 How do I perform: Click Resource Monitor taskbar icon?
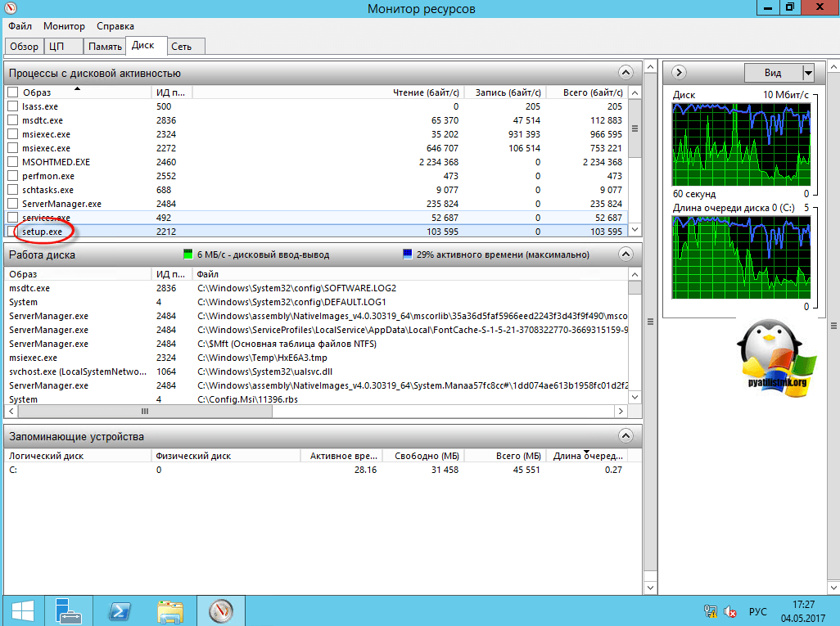221,610
